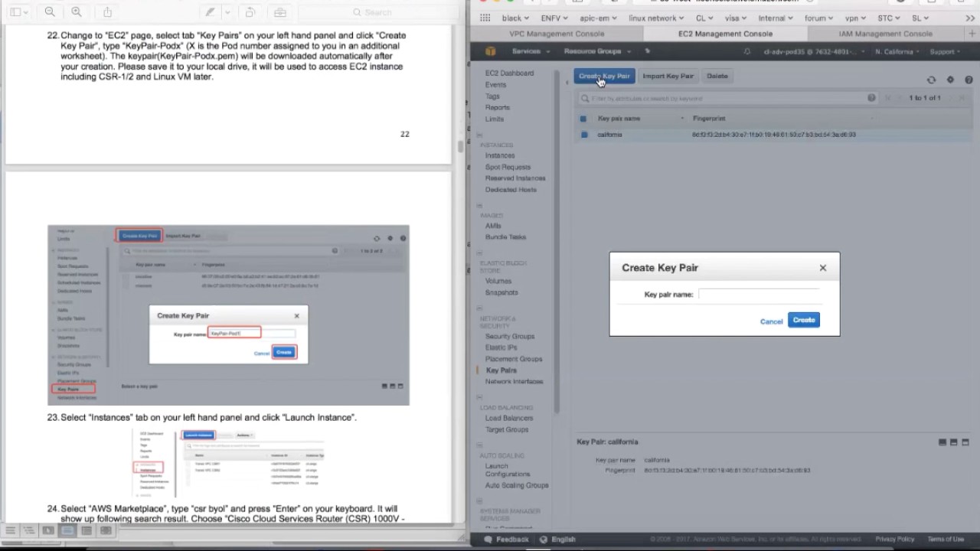This screenshot has height=551, width=980.
Task: Cancel the Create Key Pair dialog
Action: coord(771,321)
